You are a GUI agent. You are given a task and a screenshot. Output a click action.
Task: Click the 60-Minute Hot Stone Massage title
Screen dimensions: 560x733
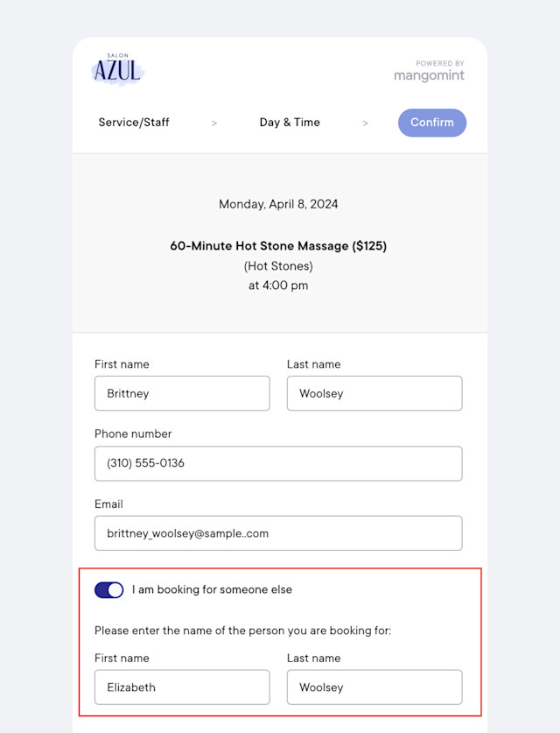[x=278, y=246]
